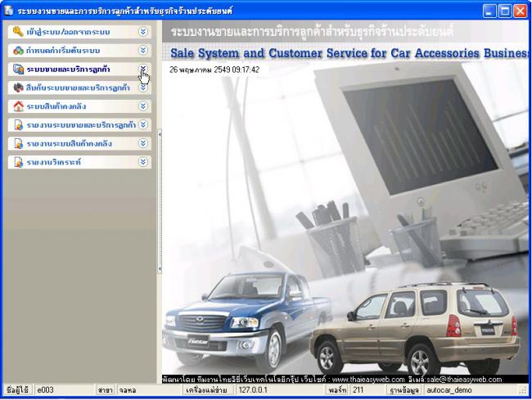Viewport: 532px width, 400px height.
Task: Expand the รายงานระบบขายและบริการลูกค้า section chevron
Action: (x=143, y=125)
